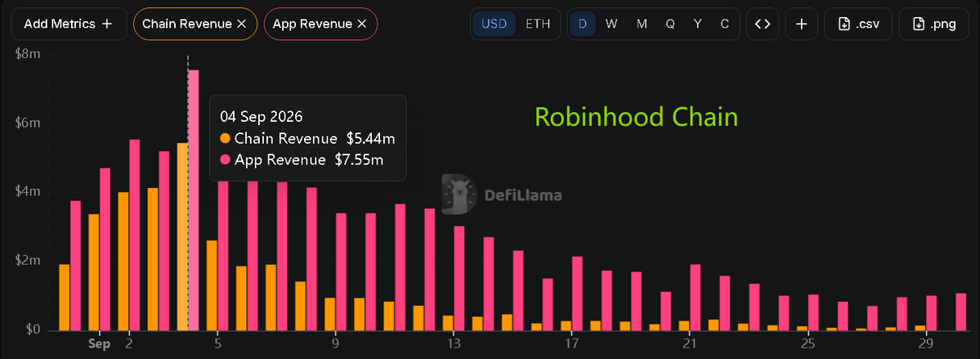Screen dimensions: 980x359
Task: Remove App Revenue metric via its X
Action: pos(361,24)
